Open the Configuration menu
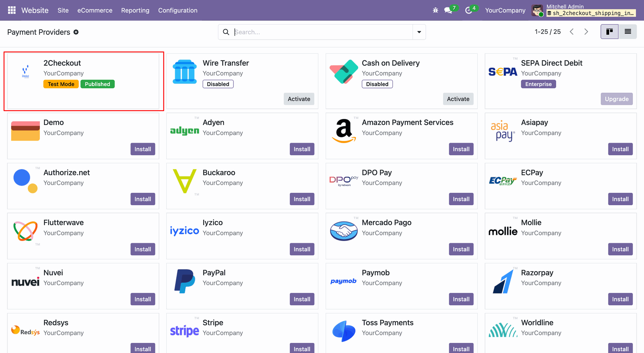The image size is (644, 353). (178, 10)
